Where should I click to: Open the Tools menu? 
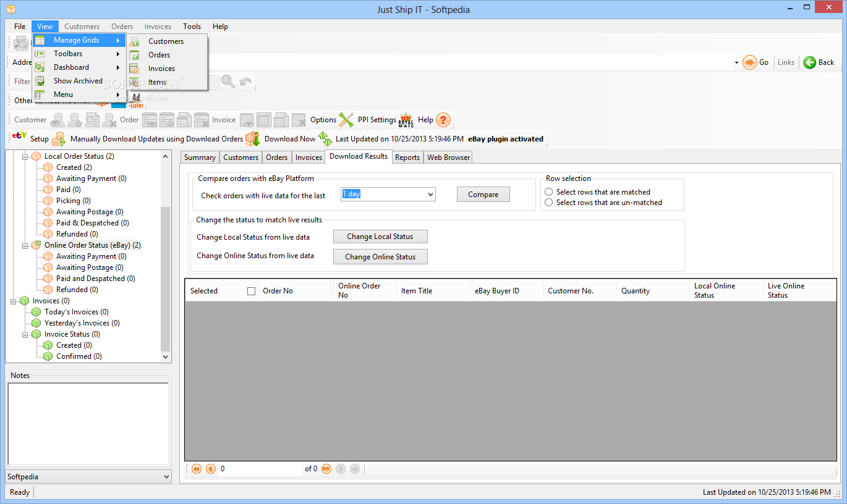pos(192,27)
